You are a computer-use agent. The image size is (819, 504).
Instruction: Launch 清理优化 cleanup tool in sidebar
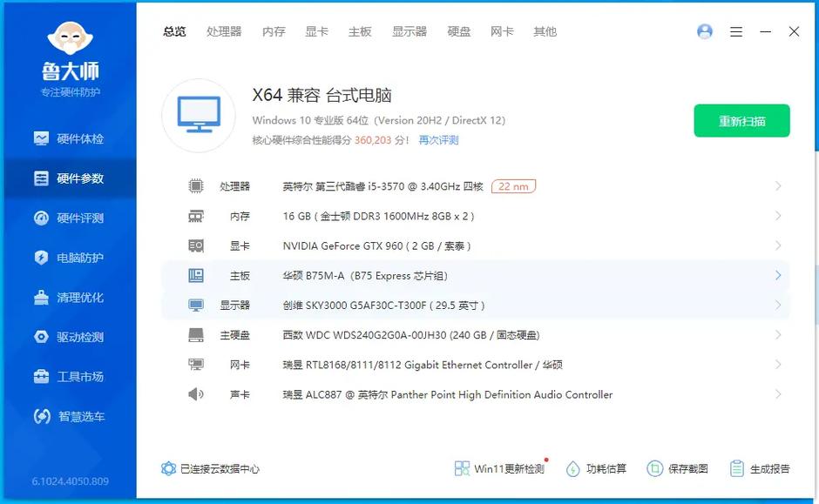[70, 298]
